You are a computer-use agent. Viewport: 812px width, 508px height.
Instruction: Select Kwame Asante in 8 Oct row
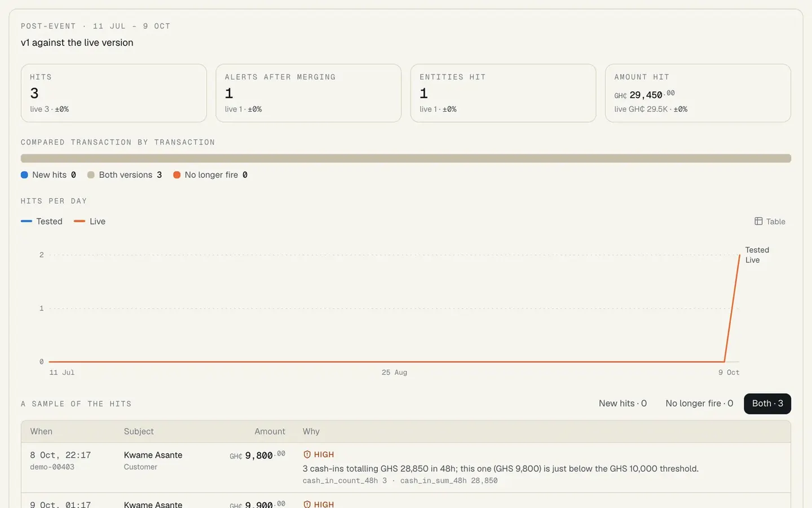coord(153,455)
